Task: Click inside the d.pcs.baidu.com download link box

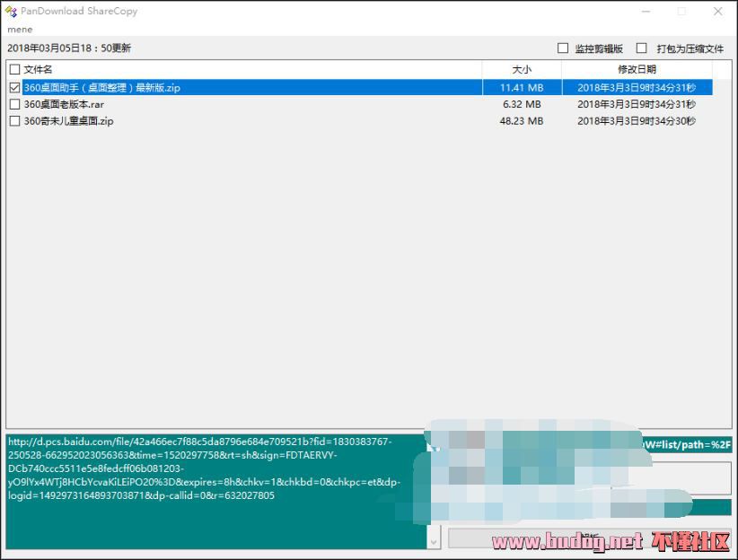Action: click(216, 491)
